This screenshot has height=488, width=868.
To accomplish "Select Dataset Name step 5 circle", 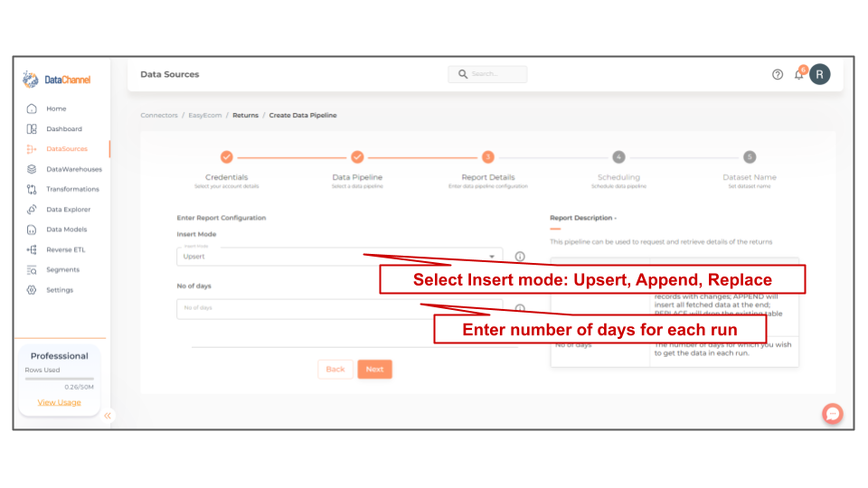I will pos(750,157).
